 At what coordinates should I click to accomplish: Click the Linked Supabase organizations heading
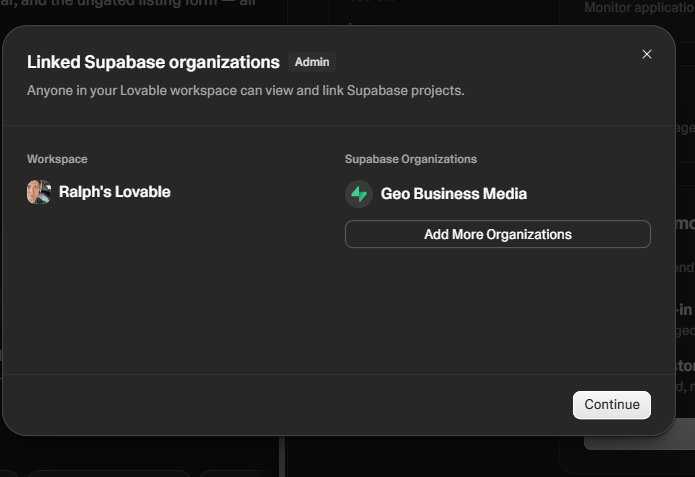coord(153,62)
